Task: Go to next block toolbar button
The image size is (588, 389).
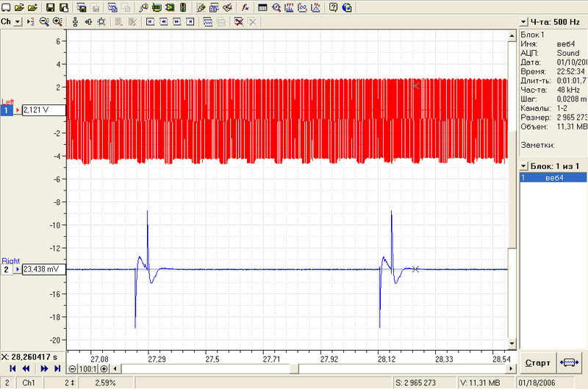Action: click(x=176, y=22)
